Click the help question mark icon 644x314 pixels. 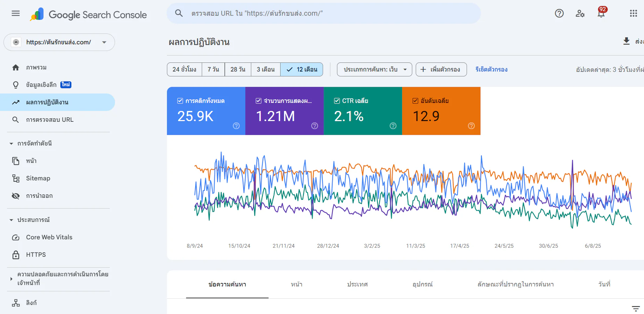coord(559,14)
